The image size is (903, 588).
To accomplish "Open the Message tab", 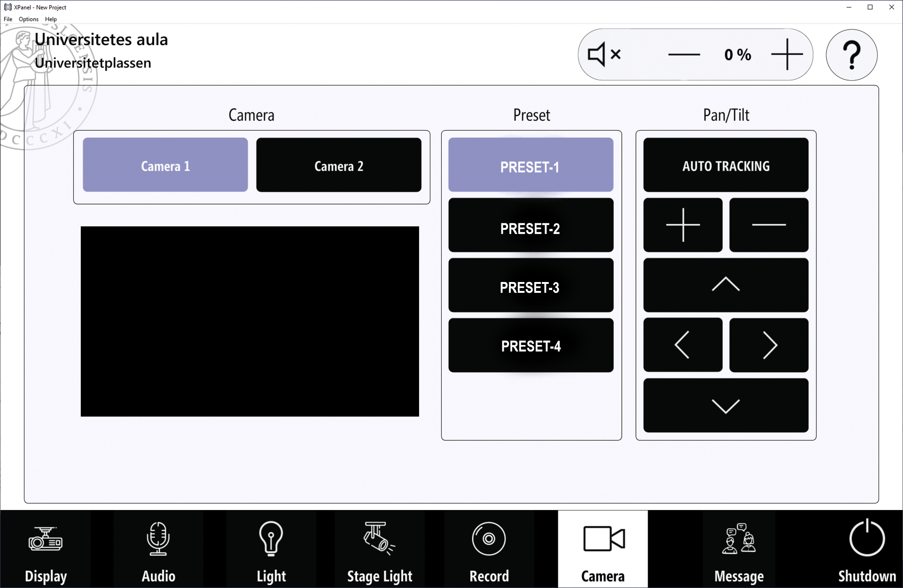I will [739, 549].
